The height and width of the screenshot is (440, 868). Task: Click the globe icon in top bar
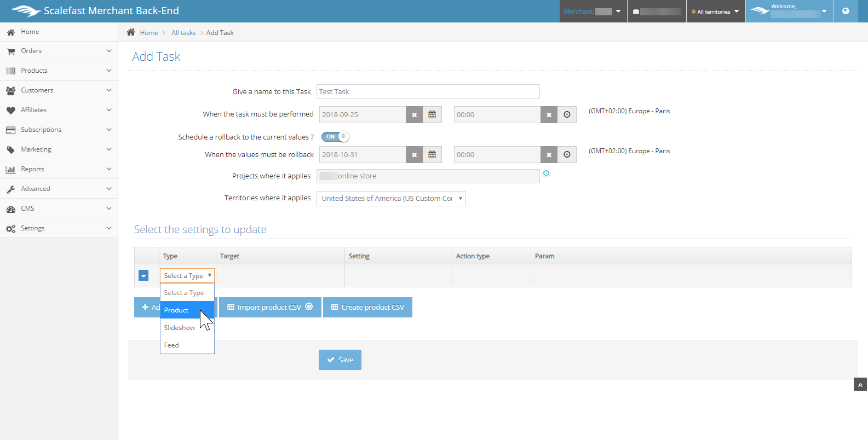(x=846, y=11)
